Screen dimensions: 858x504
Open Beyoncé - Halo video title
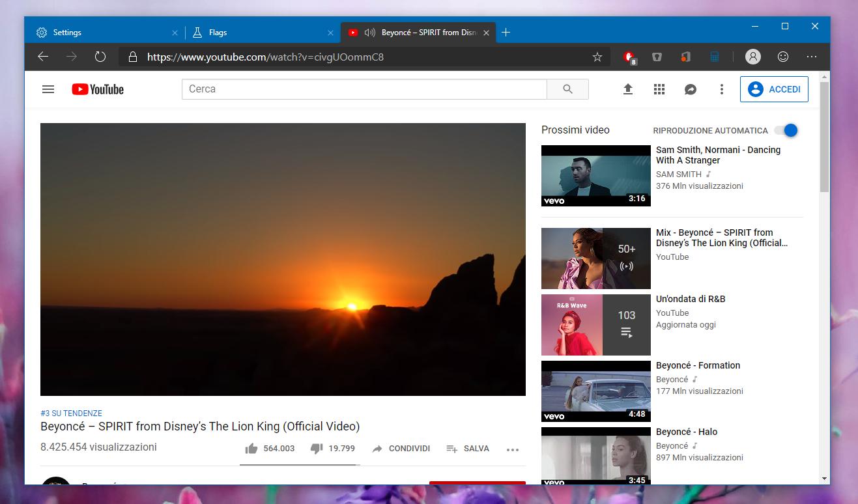(687, 432)
